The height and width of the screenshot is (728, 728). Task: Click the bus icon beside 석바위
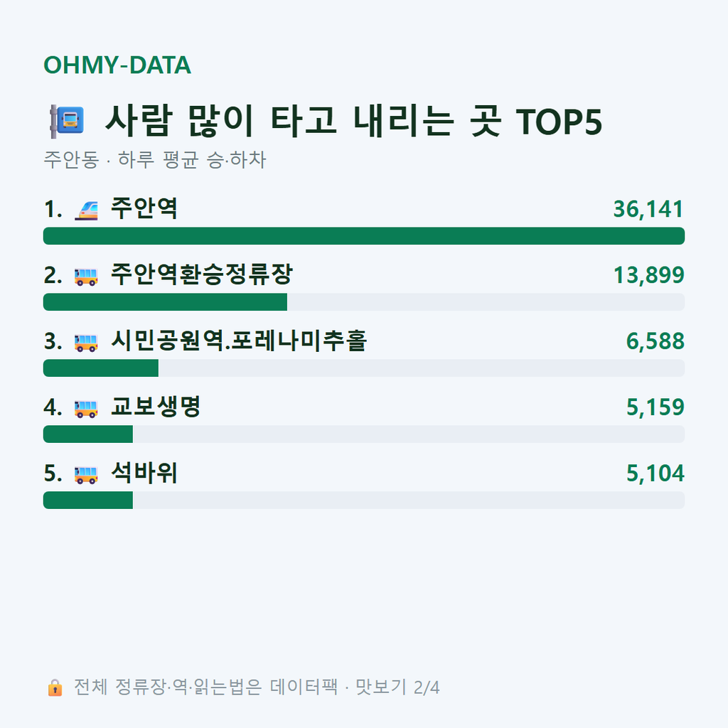[86, 474]
